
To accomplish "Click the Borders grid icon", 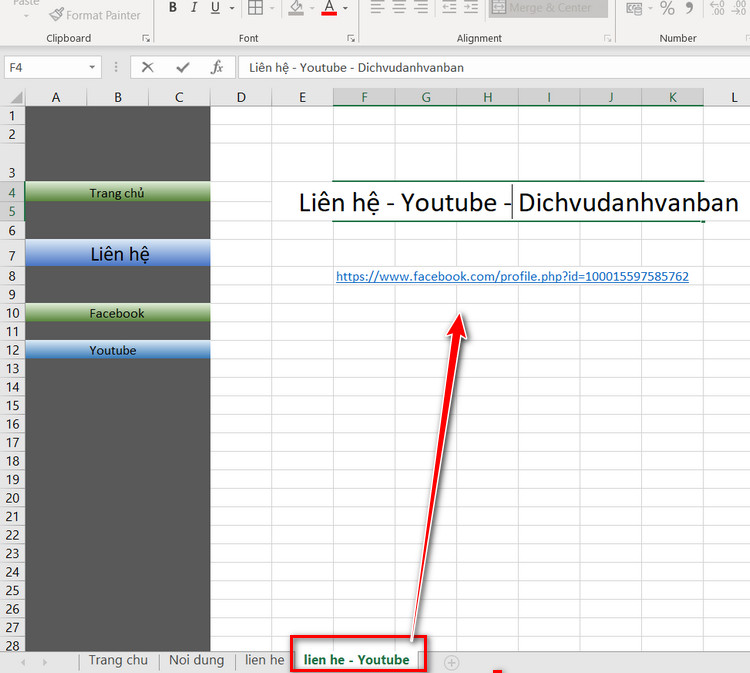I will coord(255,7).
